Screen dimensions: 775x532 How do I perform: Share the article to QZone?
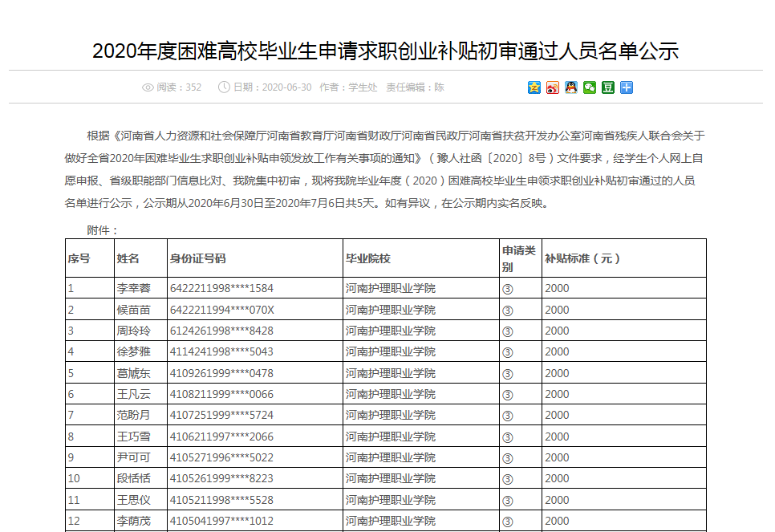[534, 87]
